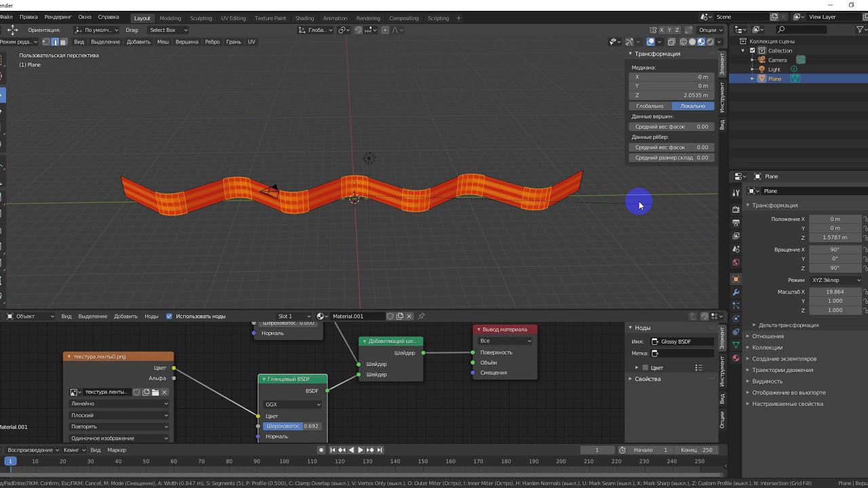Uncheck the Collection visibility checkbox
The height and width of the screenshot is (488, 868).
coord(752,51)
